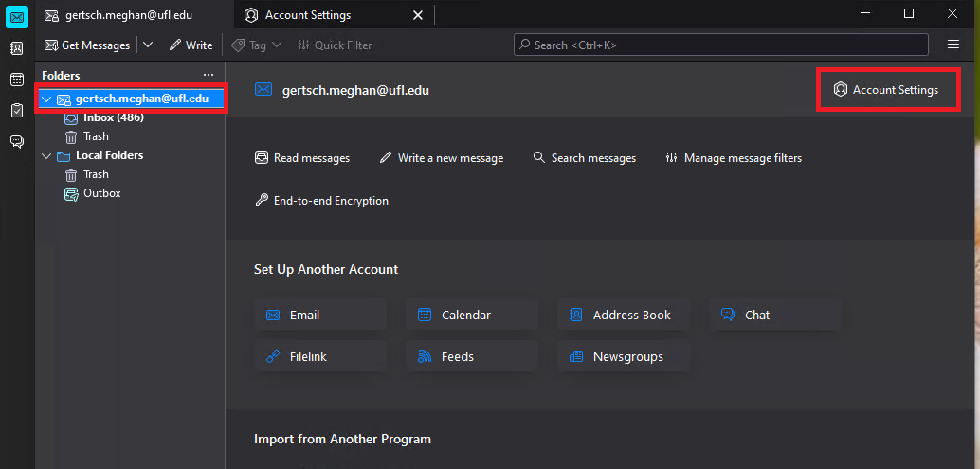Select Trash under gertsch.meghan account
This screenshot has height=469, width=980.
[96, 136]
